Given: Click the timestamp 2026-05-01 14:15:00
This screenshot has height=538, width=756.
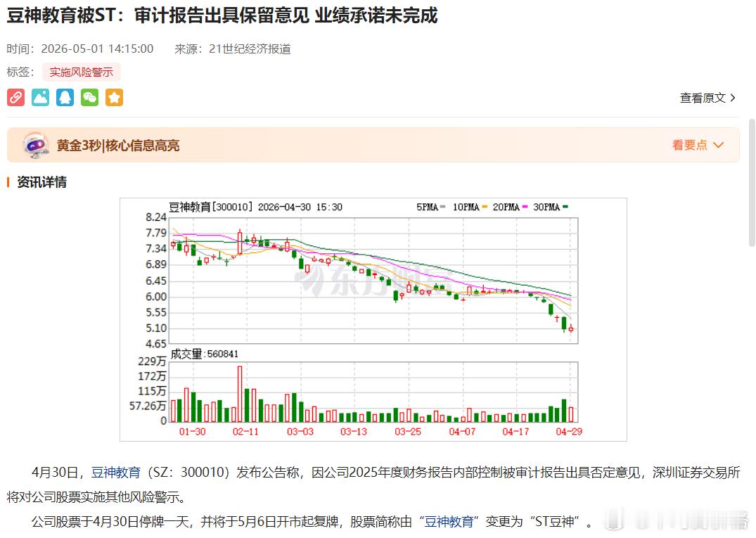Looking at the screenshot, I should pos(97,49).
